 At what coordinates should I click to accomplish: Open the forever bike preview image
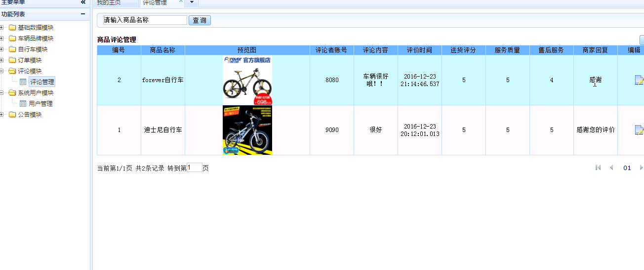247,80
